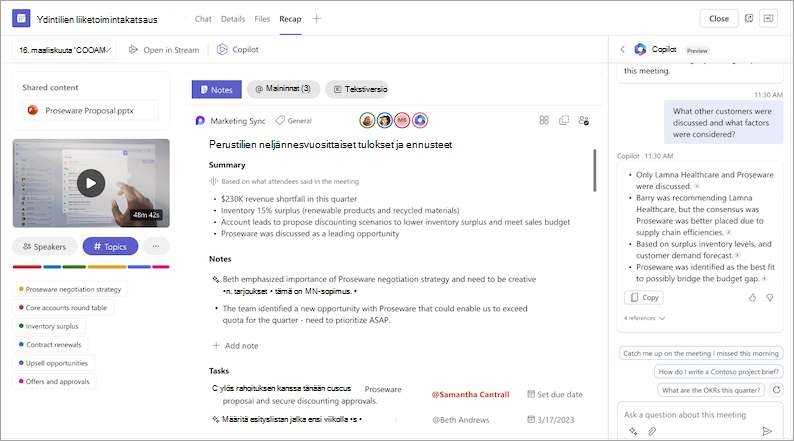Viewport: 794px width, 441px height.
Task: Jump to Upsell opportunities topic
Action: point(53,363)
